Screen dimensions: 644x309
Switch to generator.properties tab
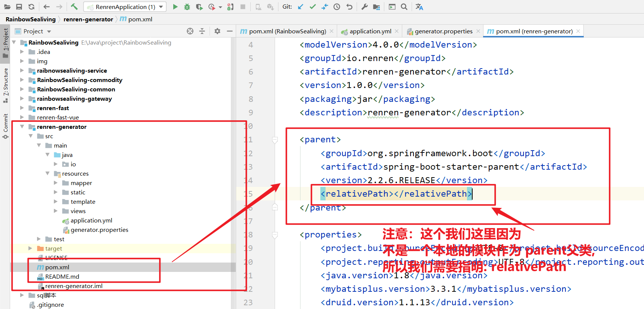coord(444,31)
